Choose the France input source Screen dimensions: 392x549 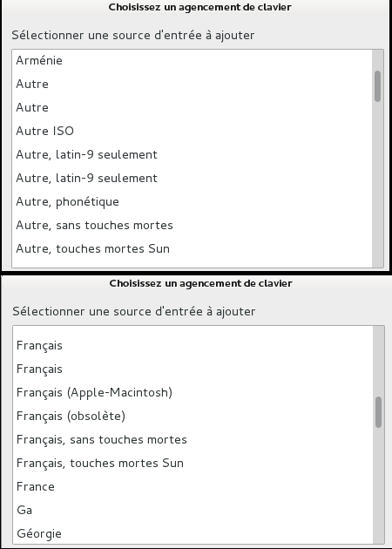coord(193,486)
